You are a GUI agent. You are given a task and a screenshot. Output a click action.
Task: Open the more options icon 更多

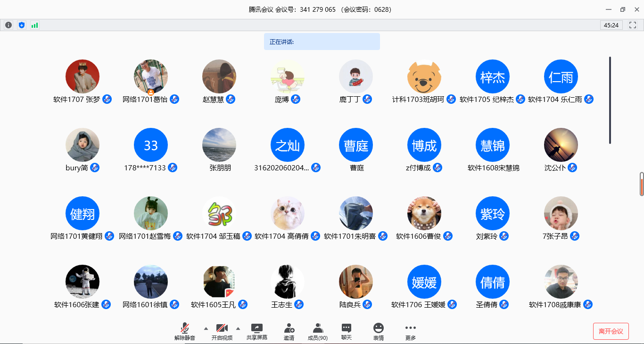coord(410,329)
